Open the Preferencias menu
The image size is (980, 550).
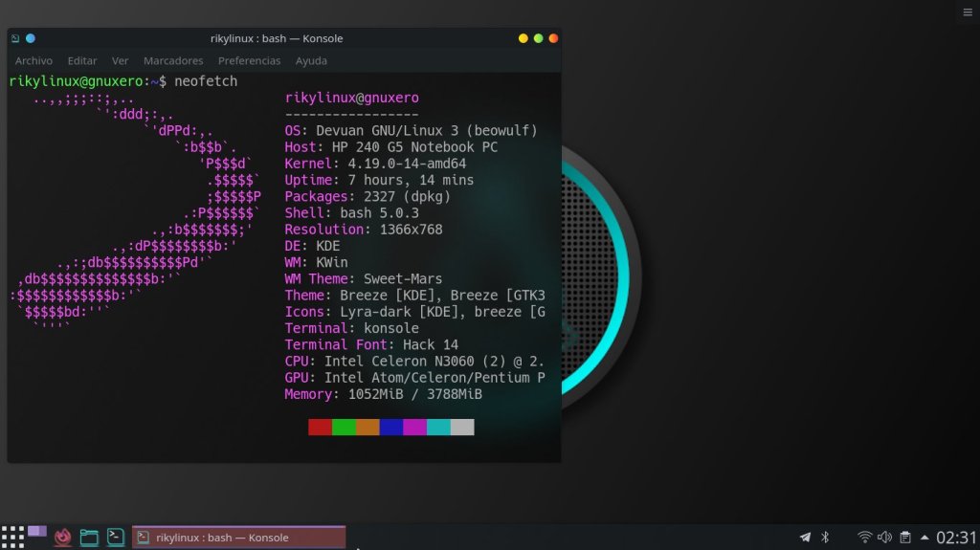pos(249,60)
